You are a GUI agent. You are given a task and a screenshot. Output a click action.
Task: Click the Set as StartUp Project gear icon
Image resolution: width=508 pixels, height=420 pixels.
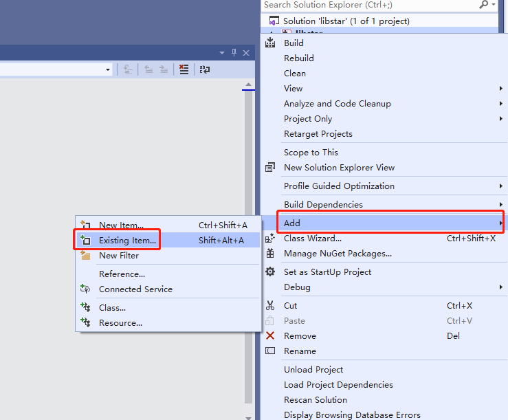tap(270, 272)
